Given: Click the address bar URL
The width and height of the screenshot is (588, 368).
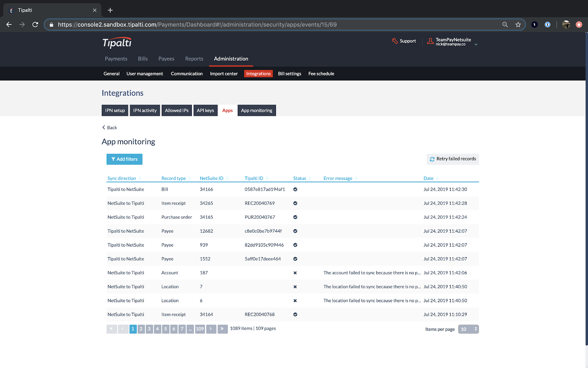Looking at the screenshot, I should pos(197,25).
